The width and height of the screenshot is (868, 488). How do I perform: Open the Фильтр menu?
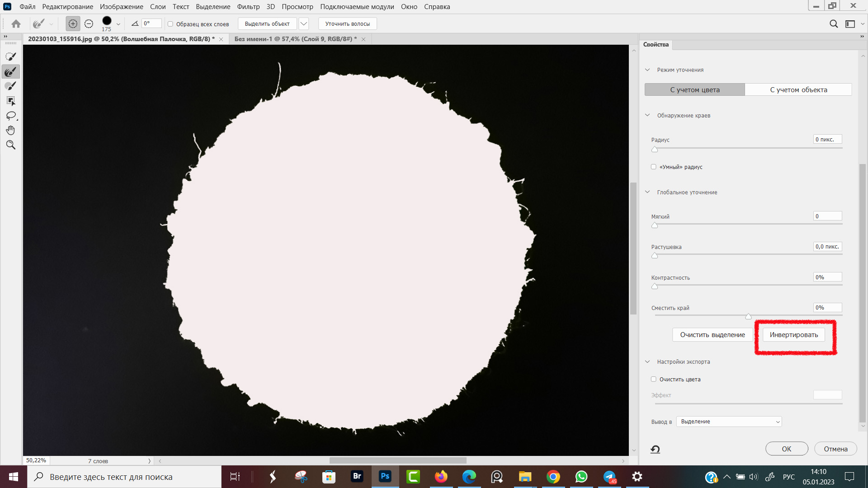coord(248,7)
